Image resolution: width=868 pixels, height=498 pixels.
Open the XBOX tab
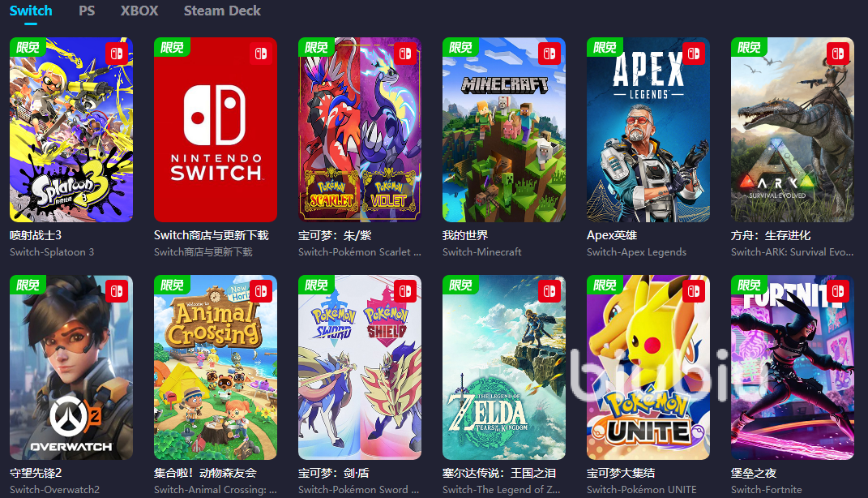(x=139, y=11)
